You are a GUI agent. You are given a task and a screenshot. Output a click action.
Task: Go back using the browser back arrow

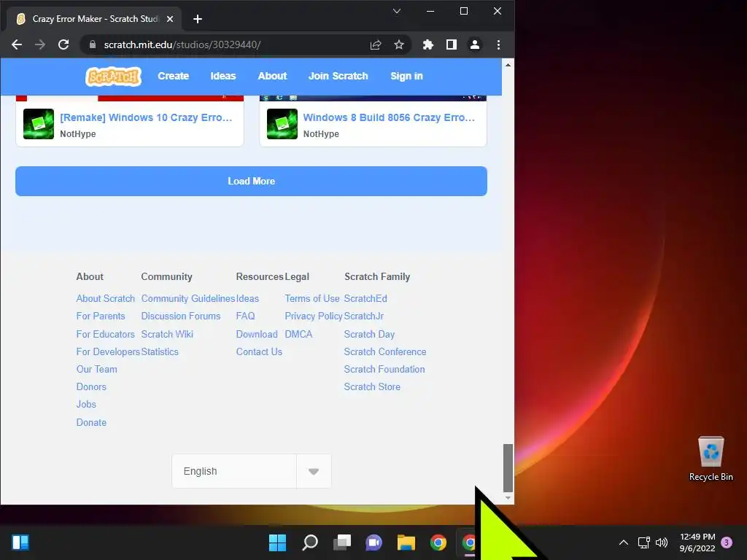17,44
